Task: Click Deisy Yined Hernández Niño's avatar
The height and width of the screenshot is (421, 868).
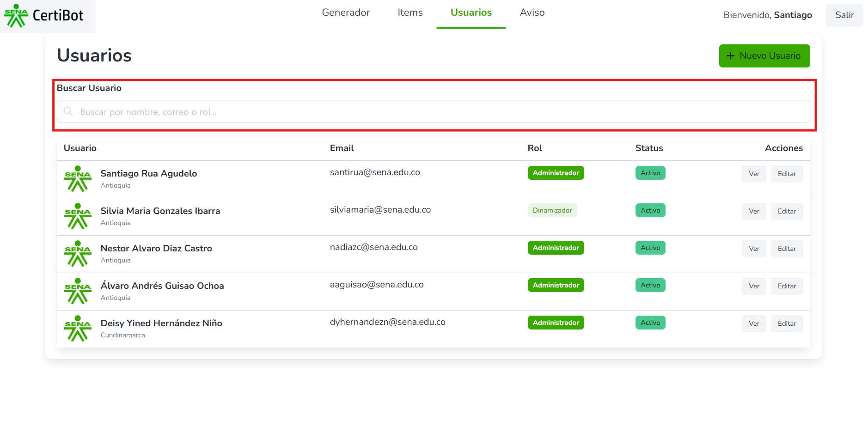Action: (78, 329)
